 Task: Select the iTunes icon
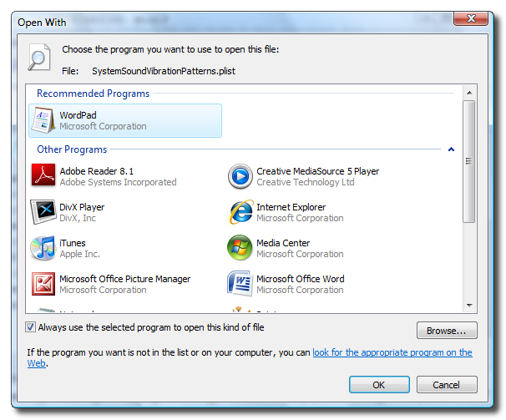43,248
